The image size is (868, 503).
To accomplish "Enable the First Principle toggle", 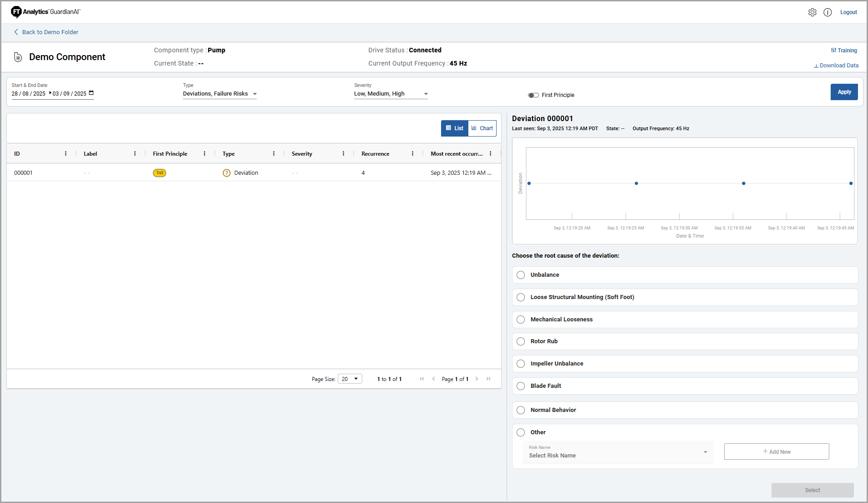I will (533, 95).
